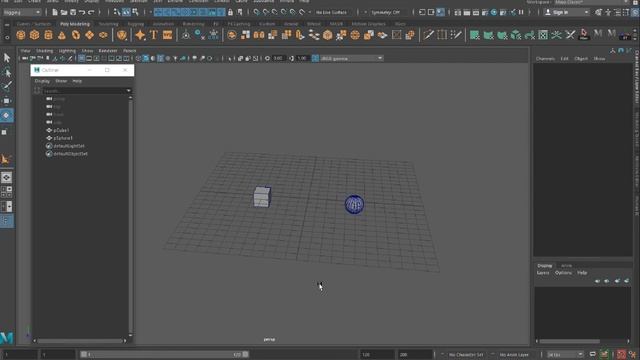Expand the Outliner search field dropdown arrow
The height and width of the screenshot is (360, 640).
(129, 91)
